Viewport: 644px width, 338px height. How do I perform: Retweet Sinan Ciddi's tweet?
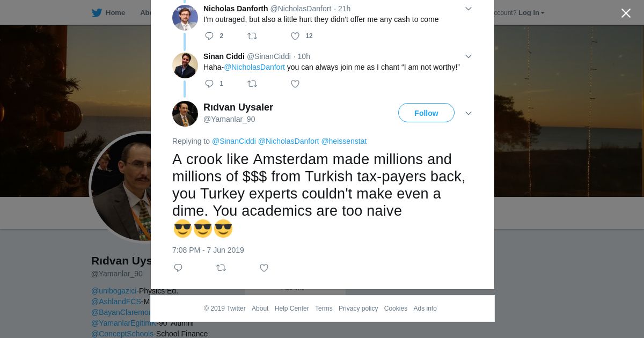pos(252,84)
